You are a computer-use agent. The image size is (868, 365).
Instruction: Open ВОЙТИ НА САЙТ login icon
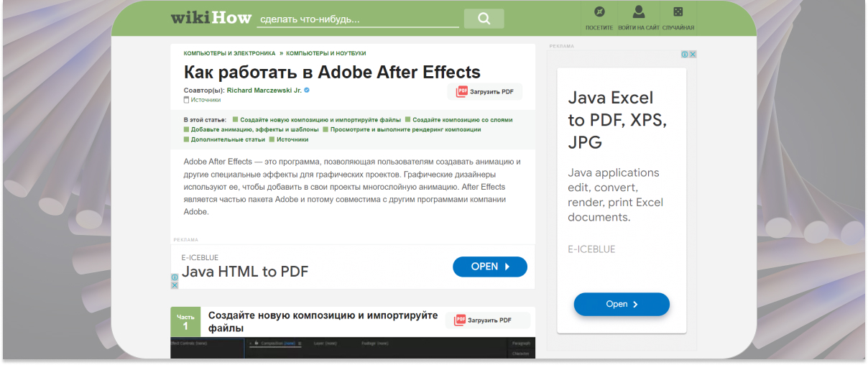(638, 12)
